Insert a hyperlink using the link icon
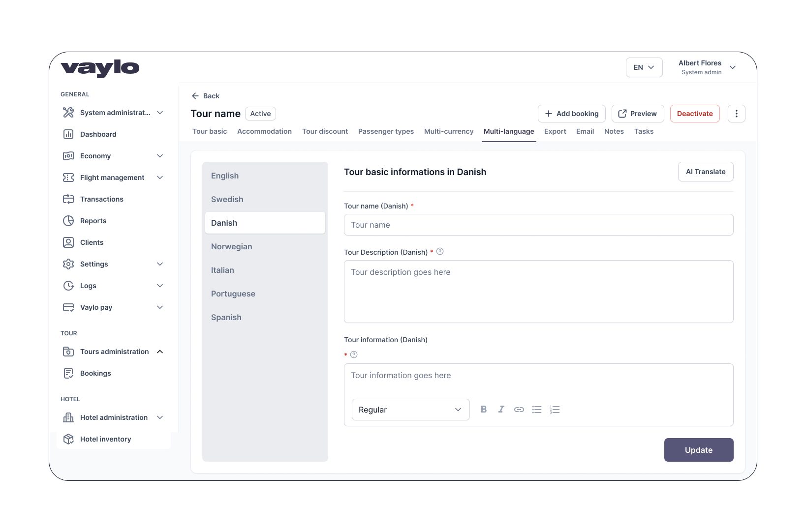806x532 pixels. (519, 409)
